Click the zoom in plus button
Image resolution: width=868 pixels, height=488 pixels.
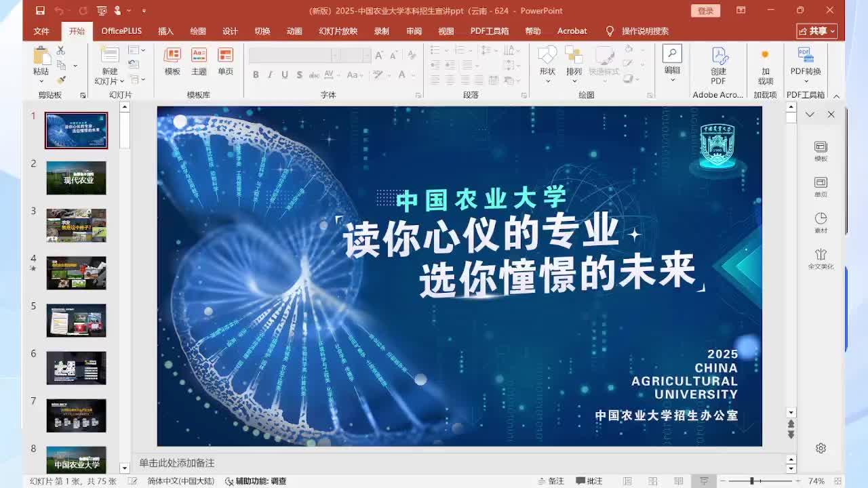(798, 481)
